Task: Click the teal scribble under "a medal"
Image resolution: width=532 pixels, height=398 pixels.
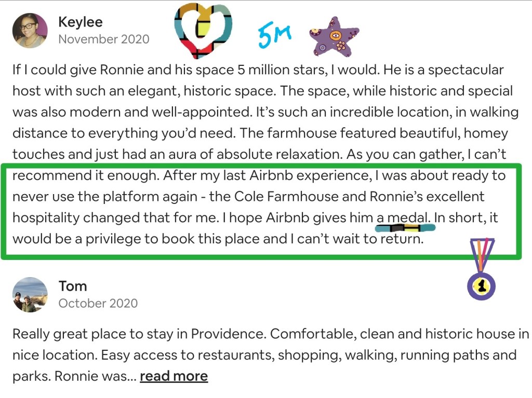Action: [x=405, y=227]
